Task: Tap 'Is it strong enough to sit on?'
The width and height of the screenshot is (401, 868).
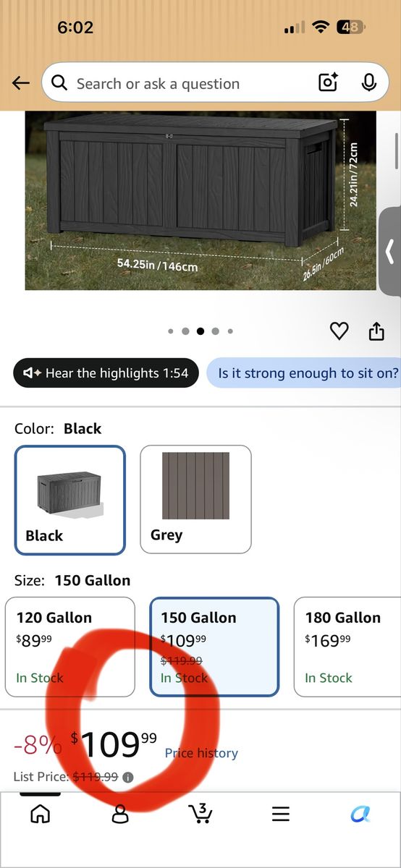Action: pyautogui.click(x=304, y=373)
